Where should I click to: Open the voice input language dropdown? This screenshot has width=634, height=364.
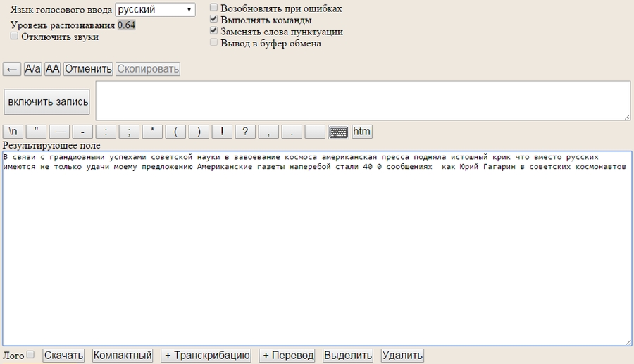155,10
